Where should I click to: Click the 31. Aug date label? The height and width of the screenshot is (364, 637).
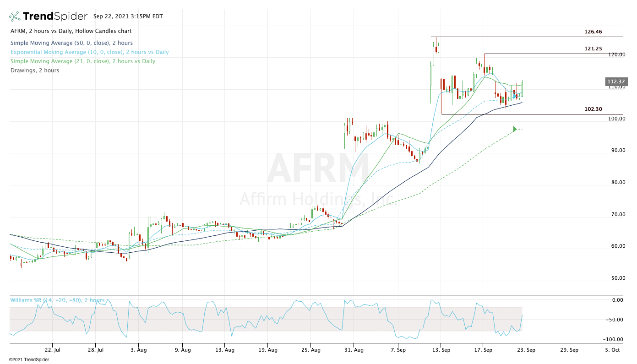click(x=353, y=350)
